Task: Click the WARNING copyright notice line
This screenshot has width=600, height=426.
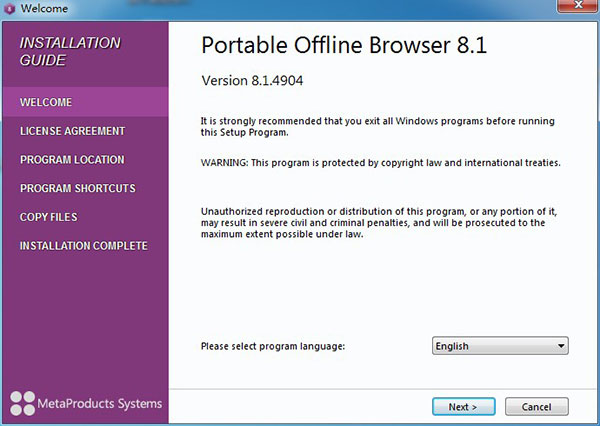Action: click(x=380, y=163)
